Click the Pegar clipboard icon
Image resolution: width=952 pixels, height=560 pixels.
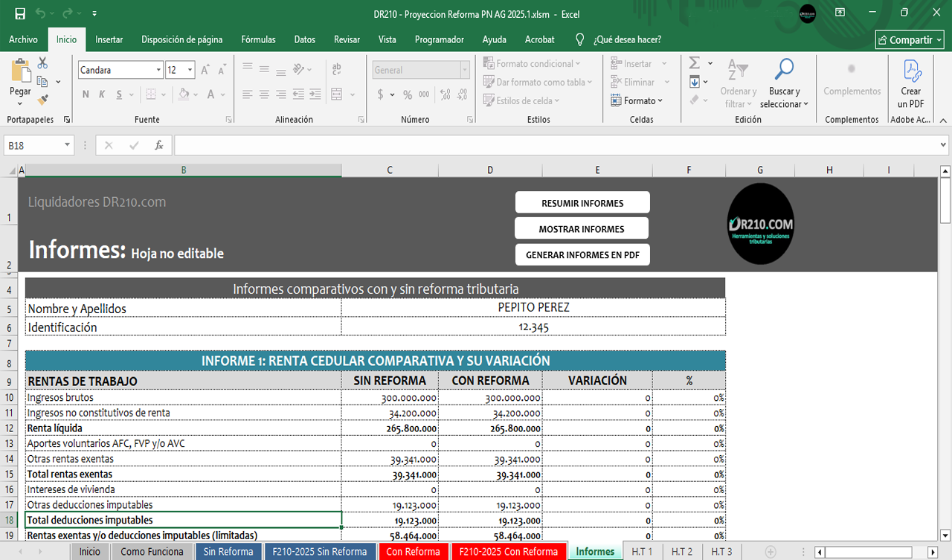[x=20, y=73]
